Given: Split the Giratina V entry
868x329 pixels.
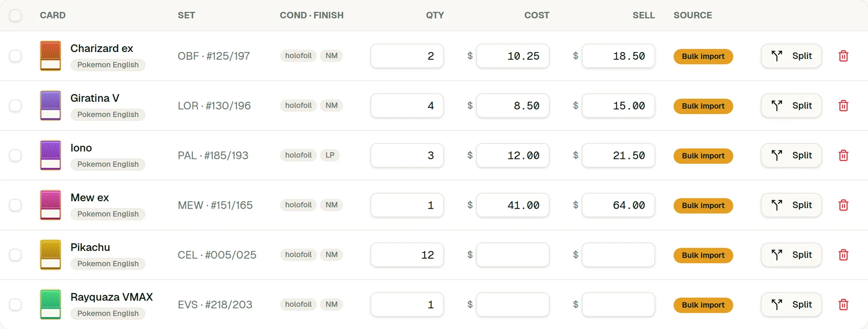Looking at the screenshot, I should coord(791,105).
